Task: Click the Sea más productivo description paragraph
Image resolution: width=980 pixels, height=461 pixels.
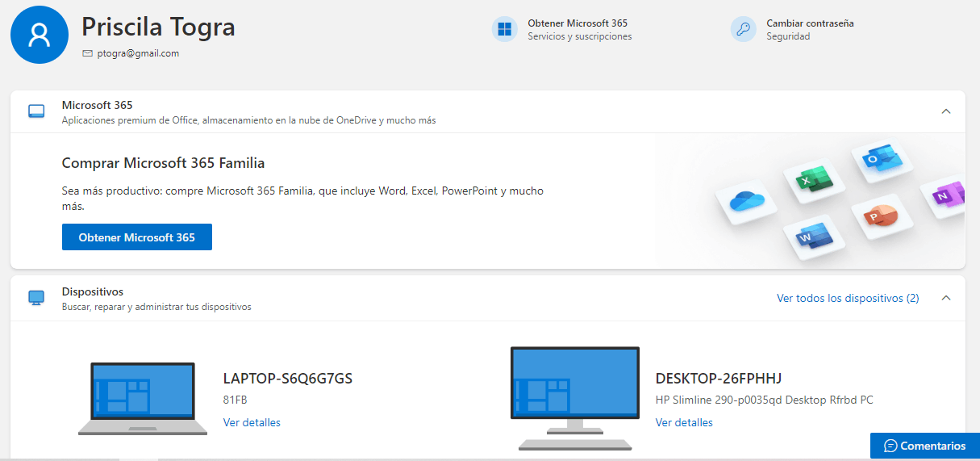Action: pos(302,199)
